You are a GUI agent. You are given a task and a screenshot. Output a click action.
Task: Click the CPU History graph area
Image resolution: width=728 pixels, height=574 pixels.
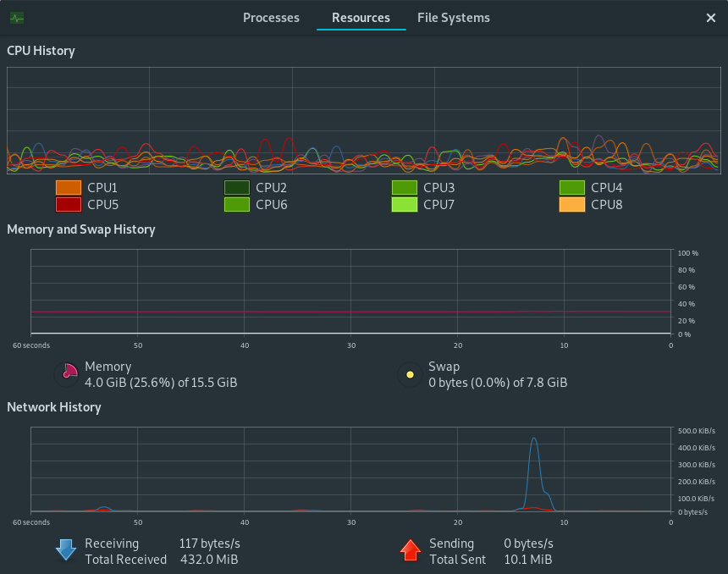pos(363,121)
